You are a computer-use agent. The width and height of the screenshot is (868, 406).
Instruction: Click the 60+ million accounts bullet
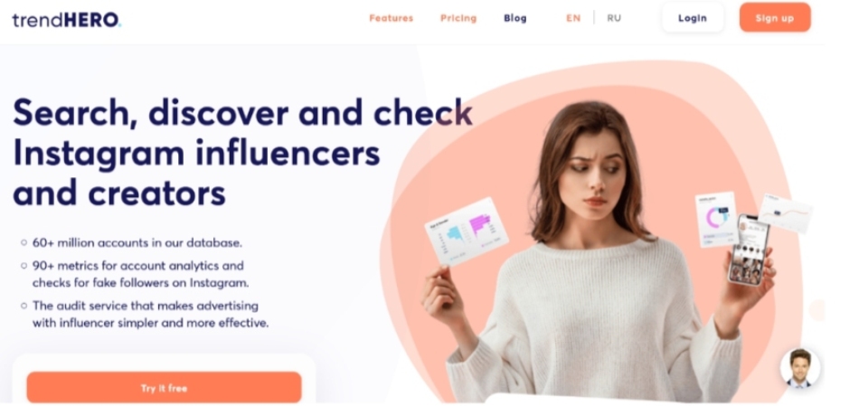[x=137, y=242]
